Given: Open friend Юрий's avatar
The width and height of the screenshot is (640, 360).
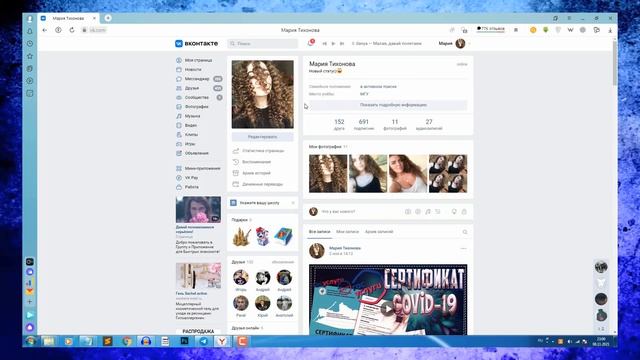Looking at the screenshot, I should 262,304.
